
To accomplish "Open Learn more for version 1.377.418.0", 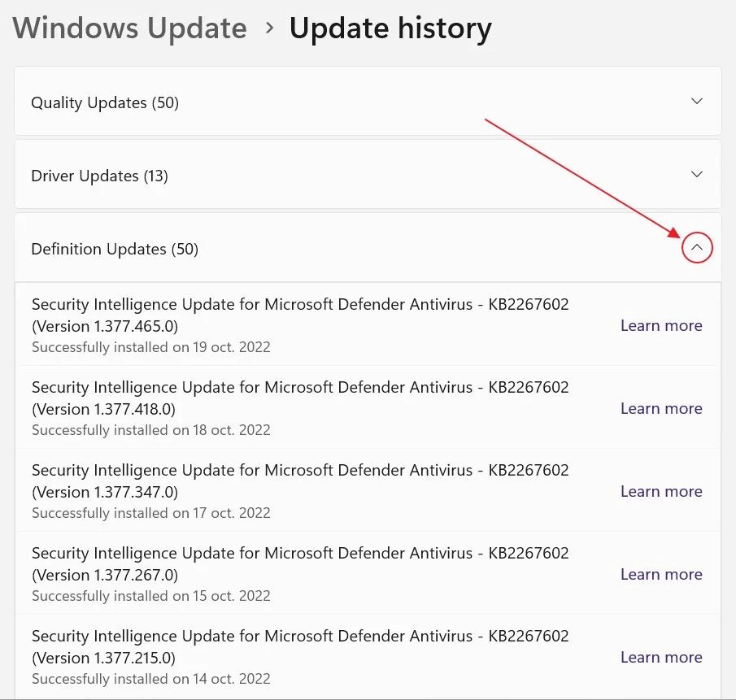I will point(661,409).
